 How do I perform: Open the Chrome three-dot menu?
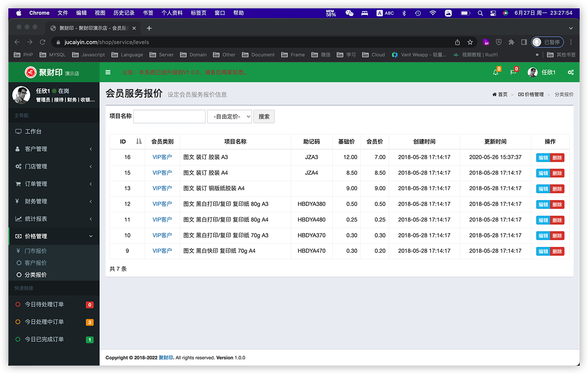tap(571, 42)
